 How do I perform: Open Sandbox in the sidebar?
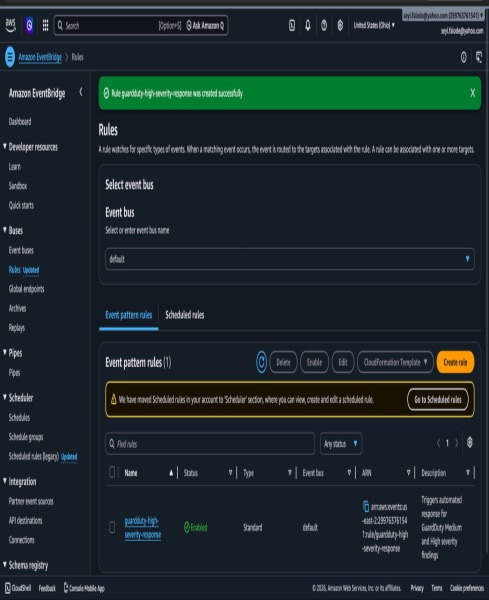click(x=18, y=186)
